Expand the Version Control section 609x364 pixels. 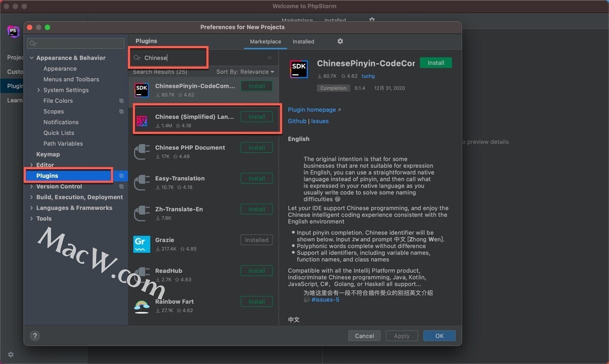[31, 187]
